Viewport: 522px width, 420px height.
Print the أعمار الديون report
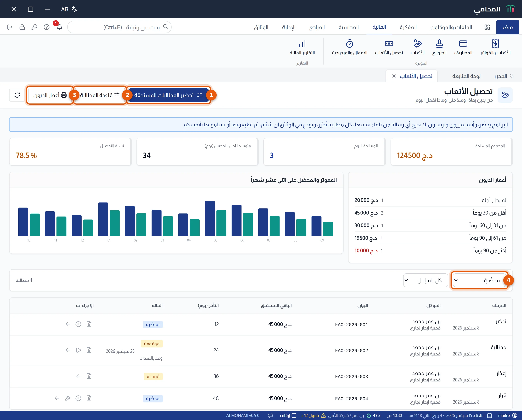[x=50, y=95]
